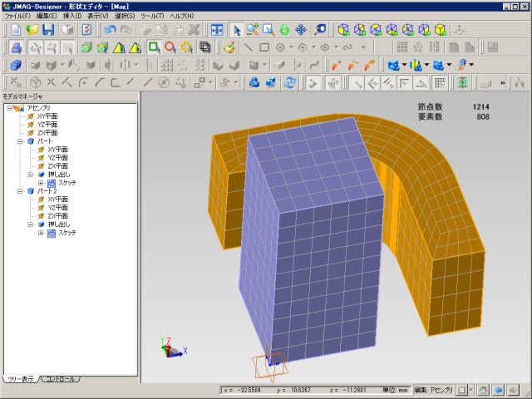Click the Print icon in second toolbar
The image size is (532, 399).
[x=16, y=47]
